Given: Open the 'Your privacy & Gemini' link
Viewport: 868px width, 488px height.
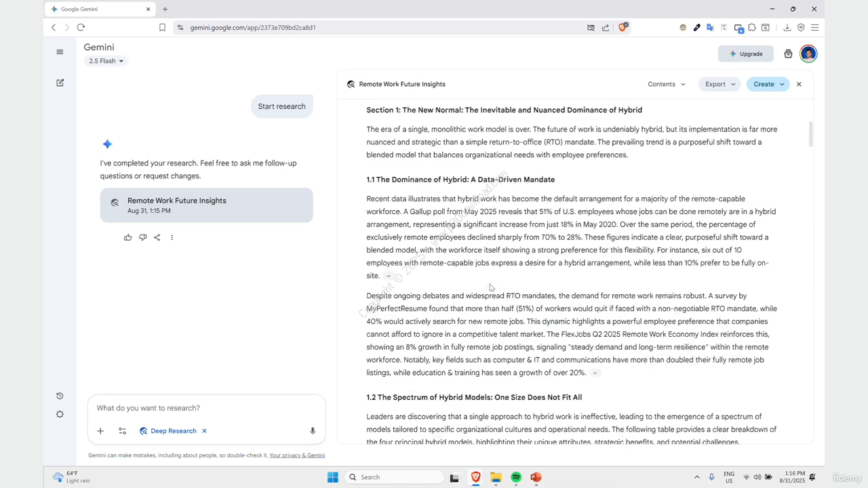Looking at the screenshot, I should pyautogui.click(x=297, y=455).
